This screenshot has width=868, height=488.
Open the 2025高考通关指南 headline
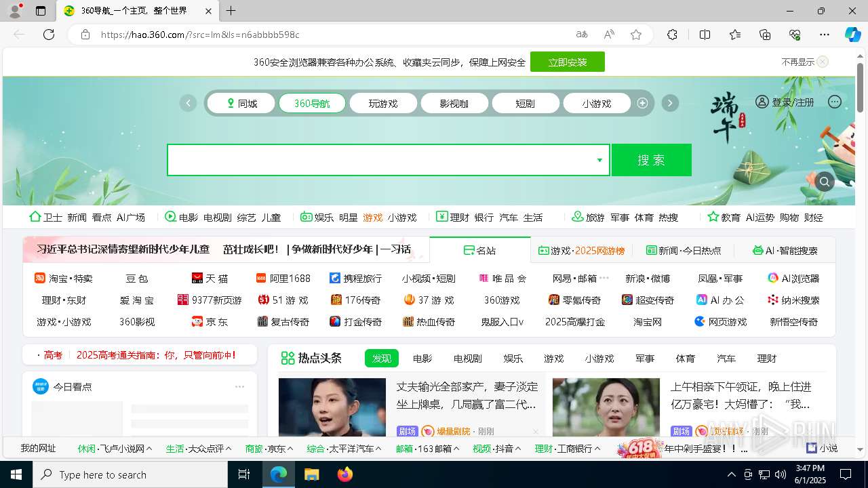(156, 354)
